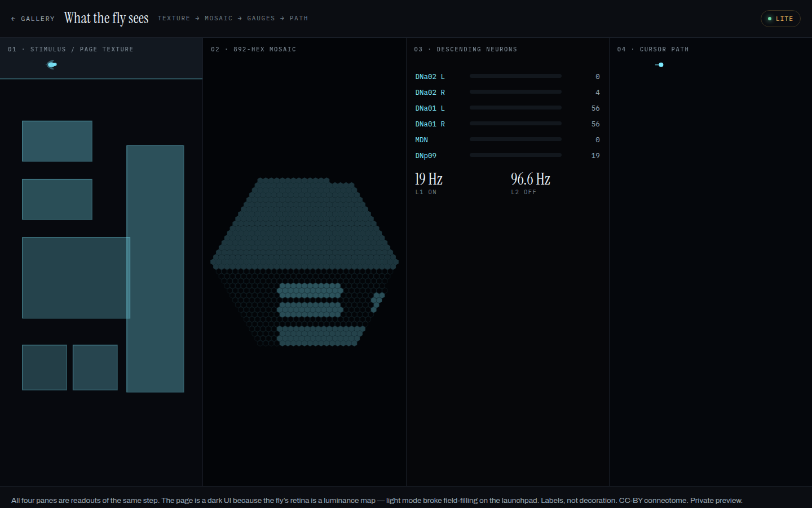Viewport: 812px width, 508px height.
Task: Click the 96.6 Hz L2 OFF readout
Action: click(x=531, y=183)
